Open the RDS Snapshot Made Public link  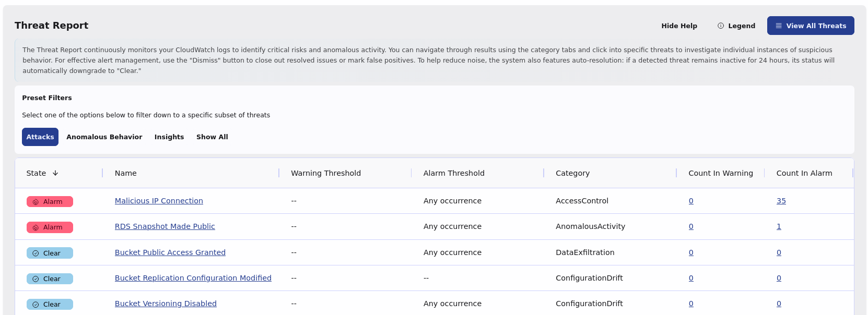tap(165, 226)
